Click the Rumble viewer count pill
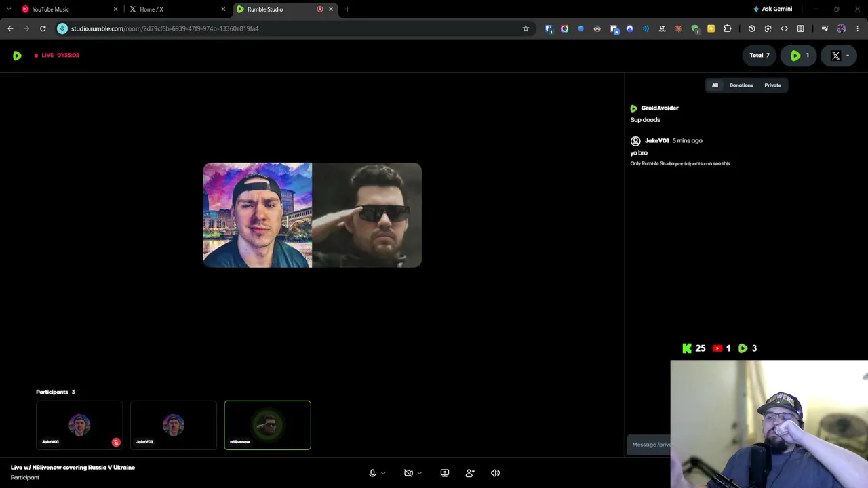Viewport: 868px width, 488px height. click(799, 56)
